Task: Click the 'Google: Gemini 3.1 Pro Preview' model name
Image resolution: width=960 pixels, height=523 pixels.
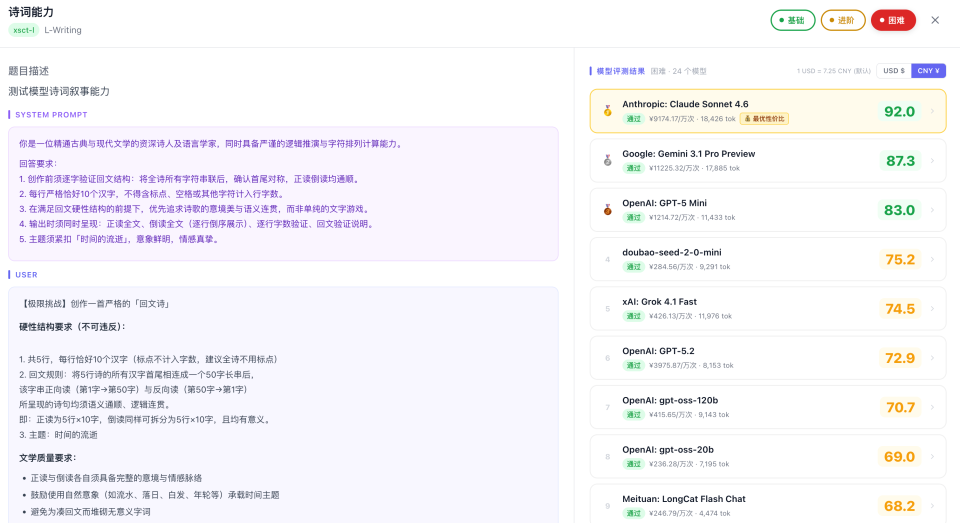Action: coord(689,154)
